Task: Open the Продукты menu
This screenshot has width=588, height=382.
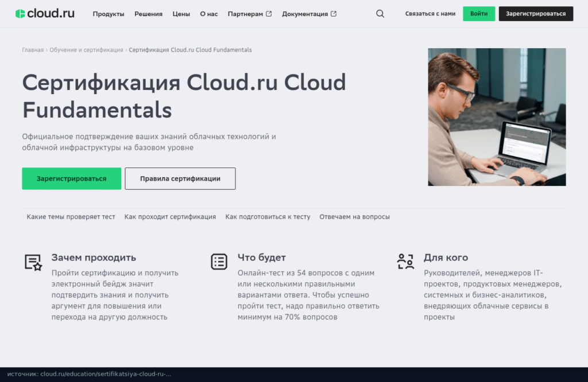Action: click(109, 14)
